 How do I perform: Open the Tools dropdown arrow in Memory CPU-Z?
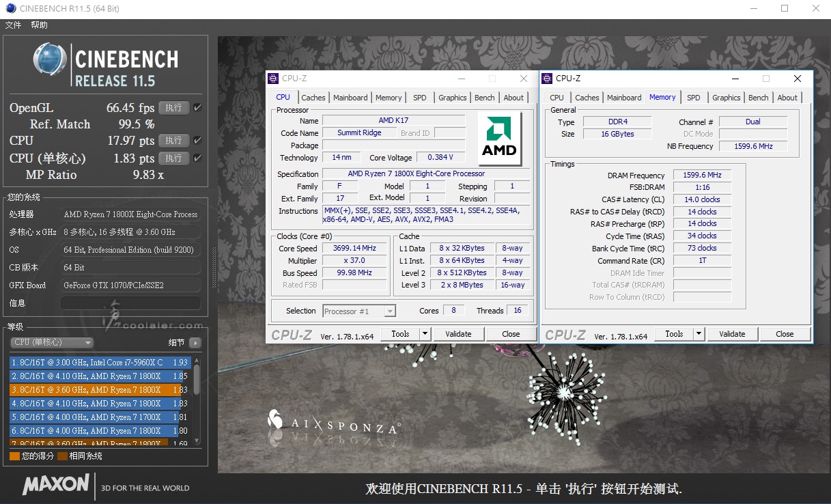tap(699, 334)
